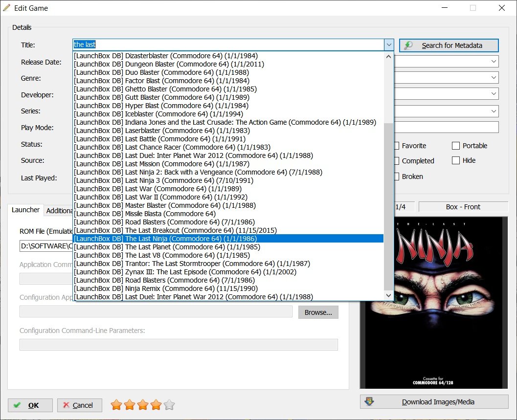Choose Last Ninja 2: Back with a Vengeance
Image resolution: width=517 pixels, height=420 pixels.
pos(228,172)
